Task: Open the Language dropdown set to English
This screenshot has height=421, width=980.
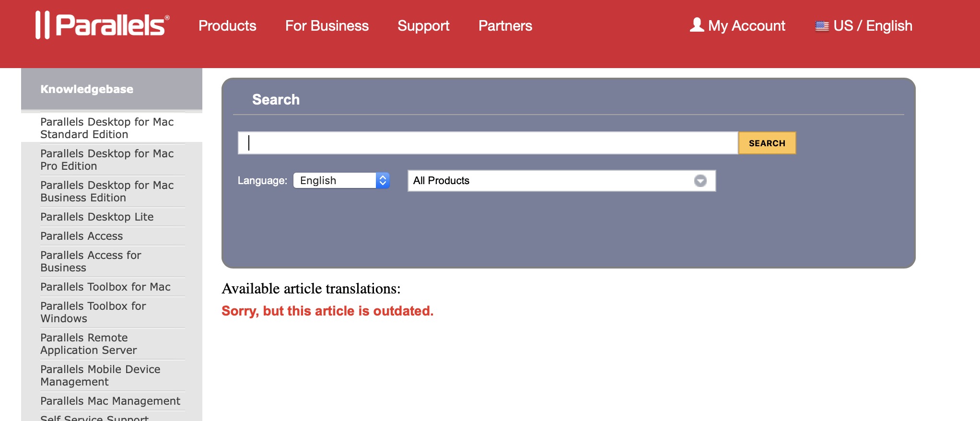Action: tap(341, 180)
